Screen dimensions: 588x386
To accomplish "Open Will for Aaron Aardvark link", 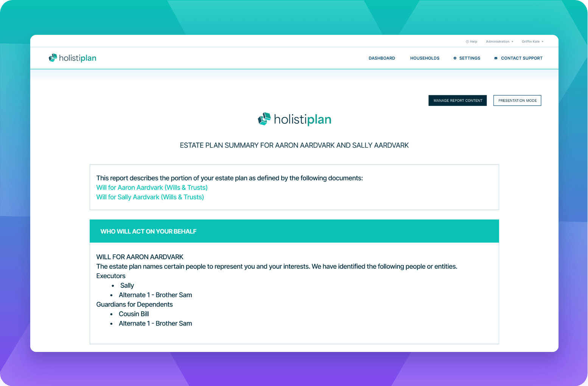I will (152, 188).
